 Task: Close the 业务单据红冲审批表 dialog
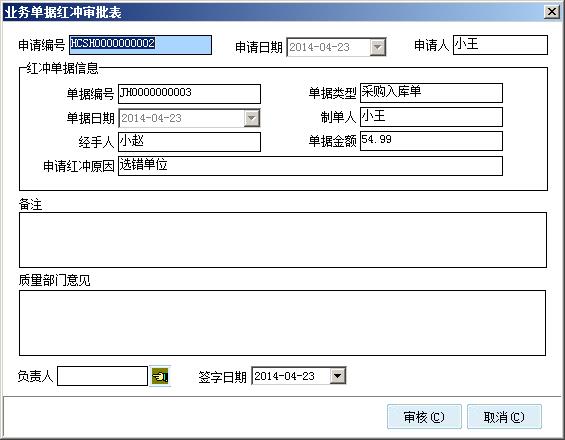coord(552,12)
